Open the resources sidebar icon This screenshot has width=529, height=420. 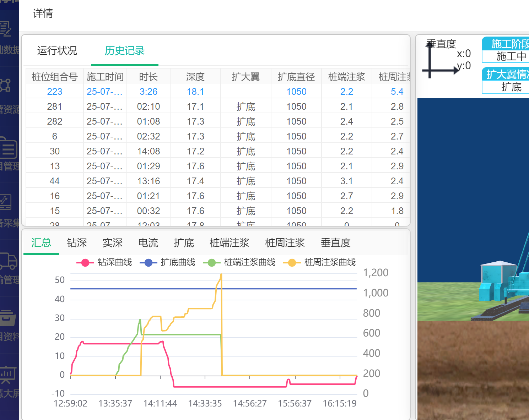tap(6, 86)
